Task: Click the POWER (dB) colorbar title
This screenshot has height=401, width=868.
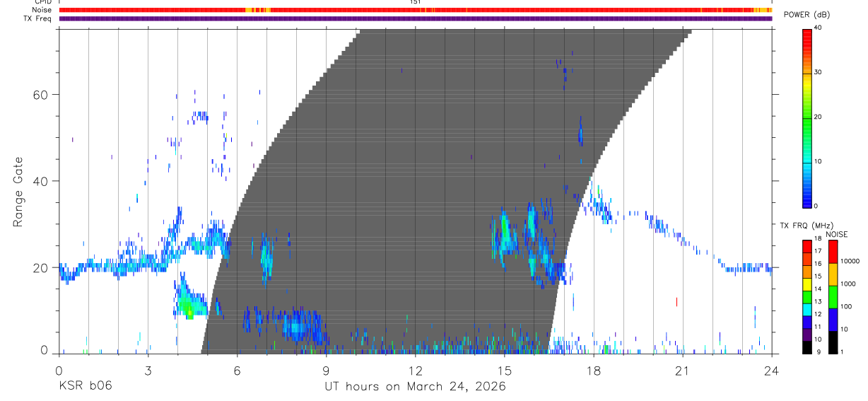Action: point(807,15)
